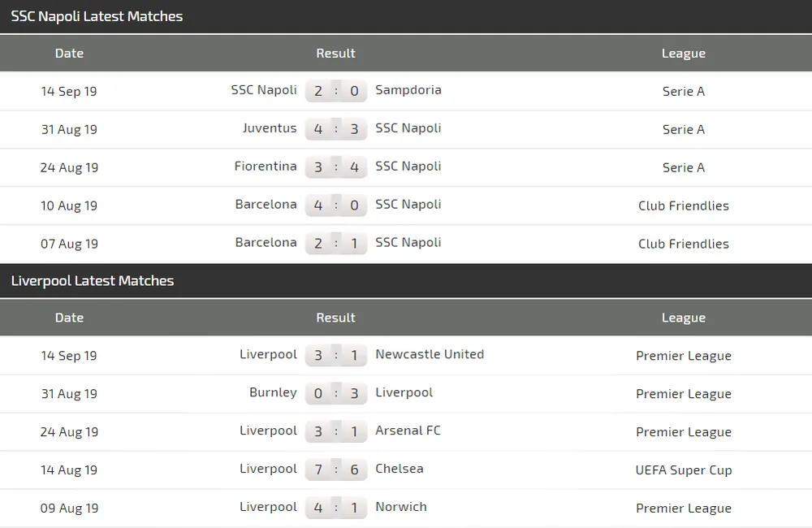Click the 09 Aug 19 date cell
812x528 pixels.
click(69, 508)
